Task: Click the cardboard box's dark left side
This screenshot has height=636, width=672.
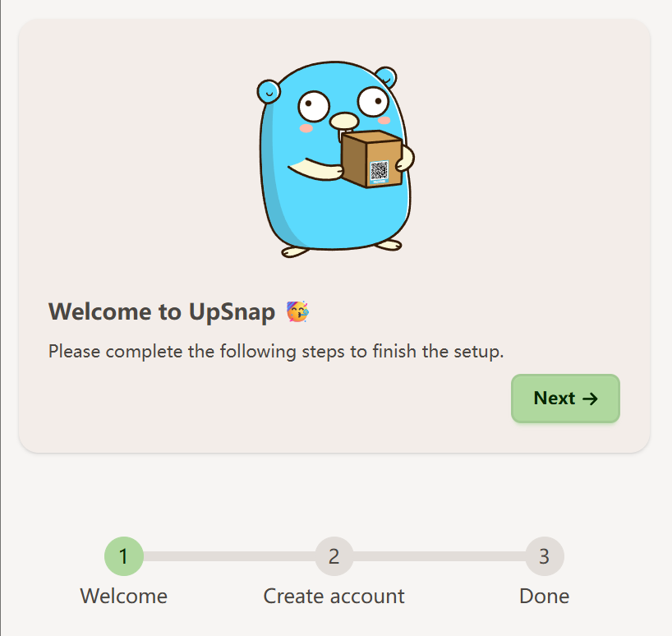Action: pyautogui.click(x=354, y=159)
